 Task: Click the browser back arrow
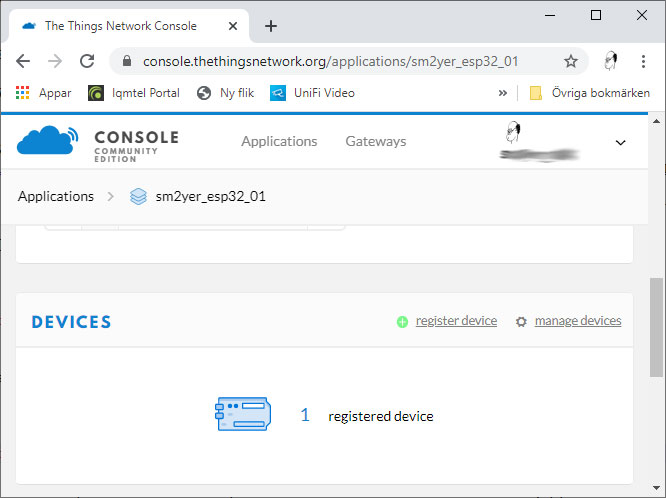[23, 61]
